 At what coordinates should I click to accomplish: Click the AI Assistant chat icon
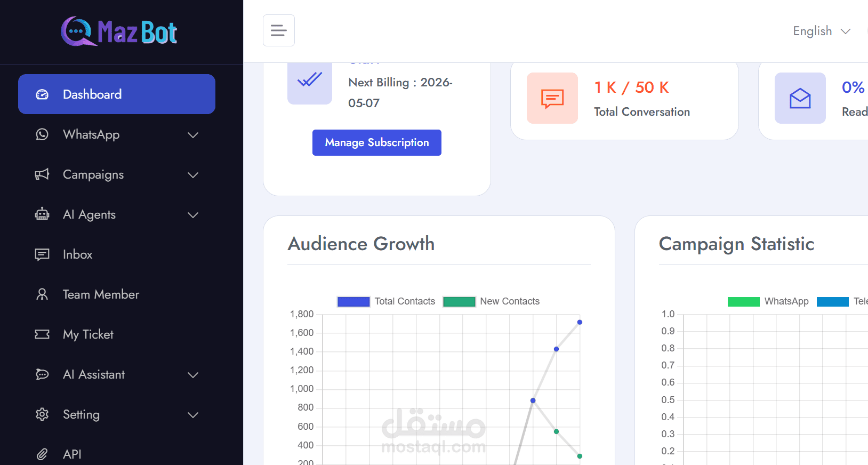click(x=42, y=374)
